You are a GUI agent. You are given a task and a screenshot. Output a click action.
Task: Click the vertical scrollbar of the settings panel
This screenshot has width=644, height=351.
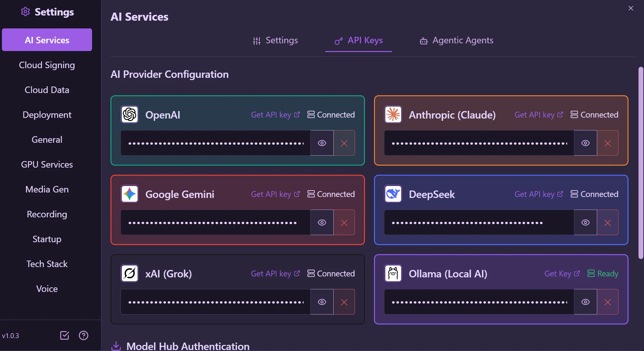(641, 163)
